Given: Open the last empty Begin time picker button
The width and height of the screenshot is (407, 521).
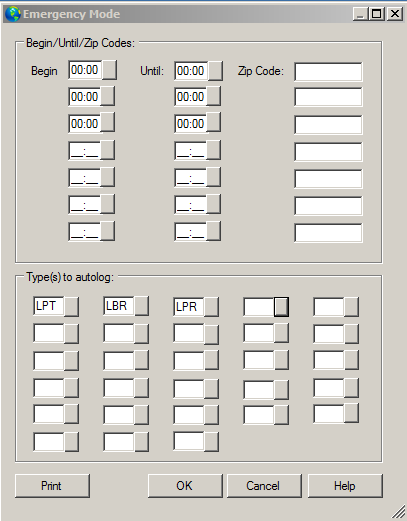Looking at the screenshot, I should coord(107,231).
